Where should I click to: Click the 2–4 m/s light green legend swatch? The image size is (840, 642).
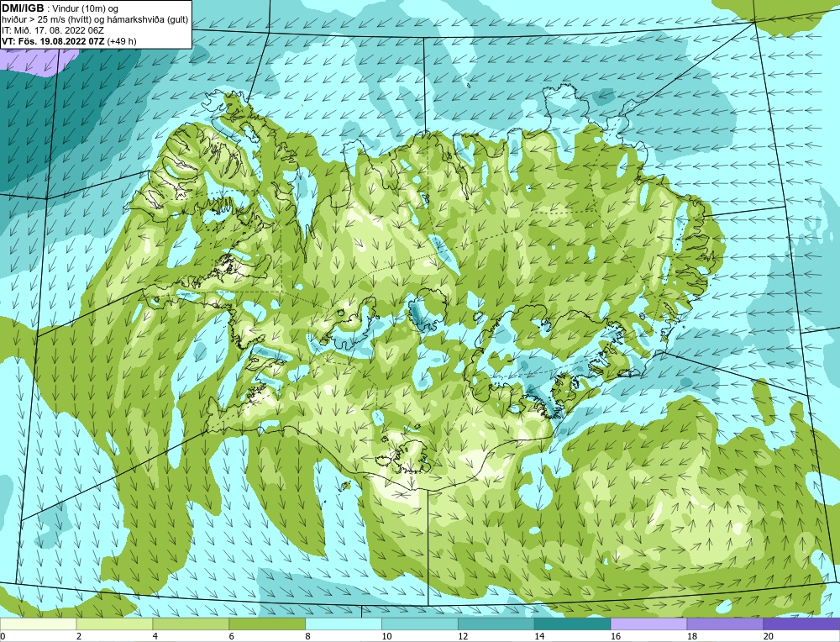coord(114,624)
